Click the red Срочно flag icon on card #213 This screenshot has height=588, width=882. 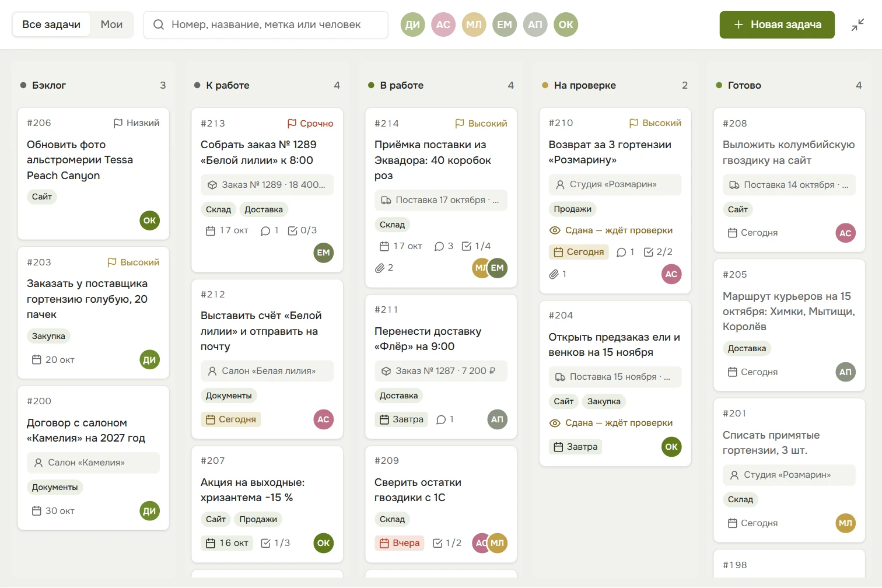click(x=292, y=124)
